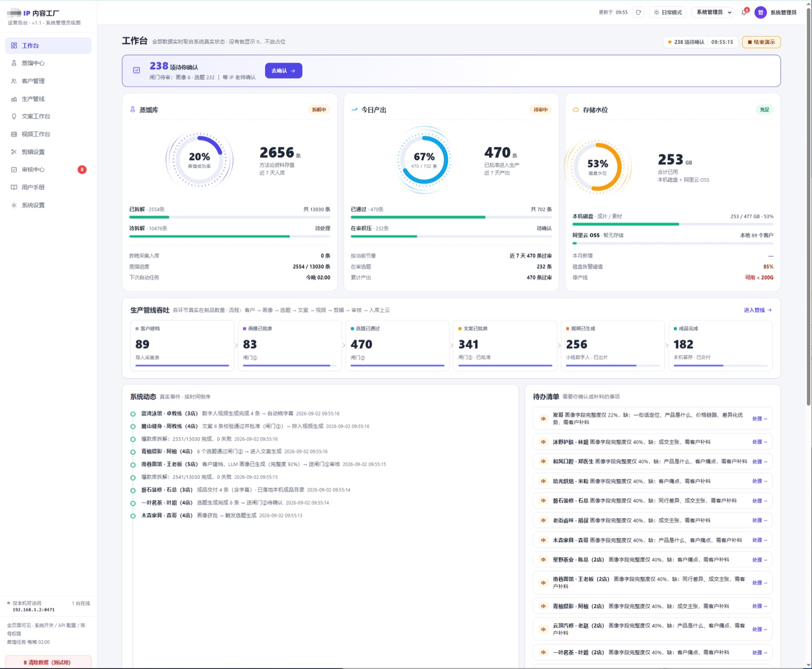Toggle the 日常模式 display mode
The height and width of the screenshot is (669, 812).
click(x=668, y=12)
